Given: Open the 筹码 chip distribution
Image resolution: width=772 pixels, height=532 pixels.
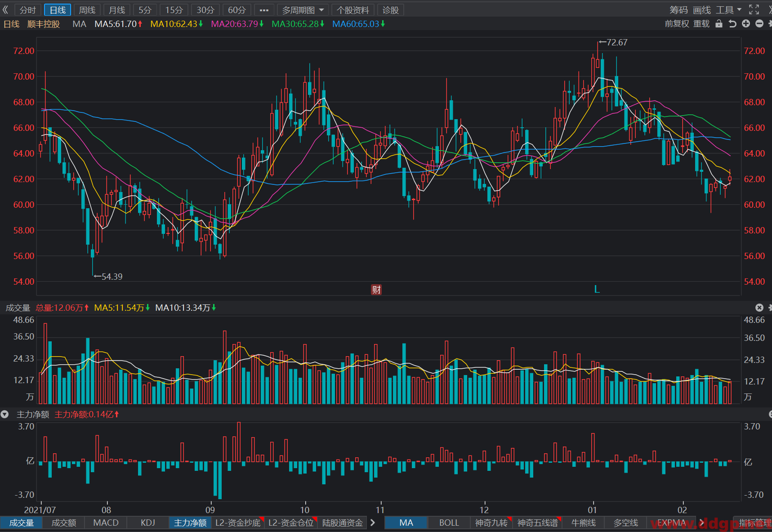Looking at the screenshot, I should coord(678,10).
